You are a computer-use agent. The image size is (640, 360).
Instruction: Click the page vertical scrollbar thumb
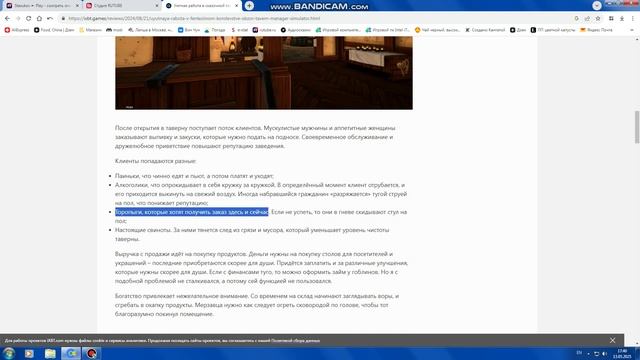click(637, 127)
